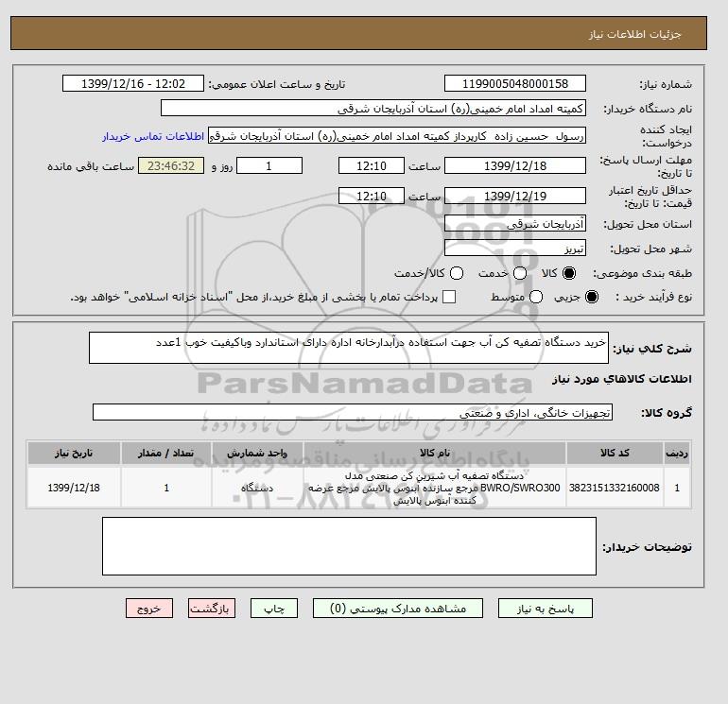Click the product name cell دستگاه تصفیه آب
This screenshot has height=704, width=728.
tap(435, 488)
